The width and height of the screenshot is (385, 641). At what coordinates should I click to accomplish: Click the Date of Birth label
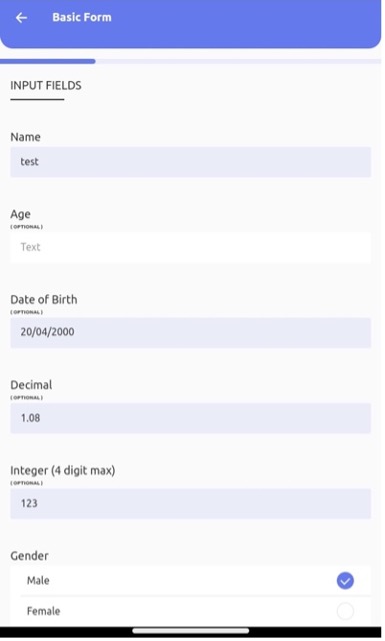[x=44, y=300]
